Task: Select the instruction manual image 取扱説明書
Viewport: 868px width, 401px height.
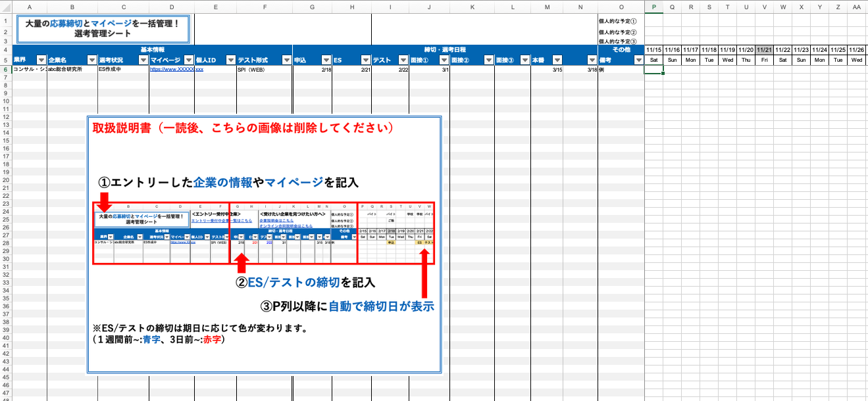Action: click(x=264, y=245)
